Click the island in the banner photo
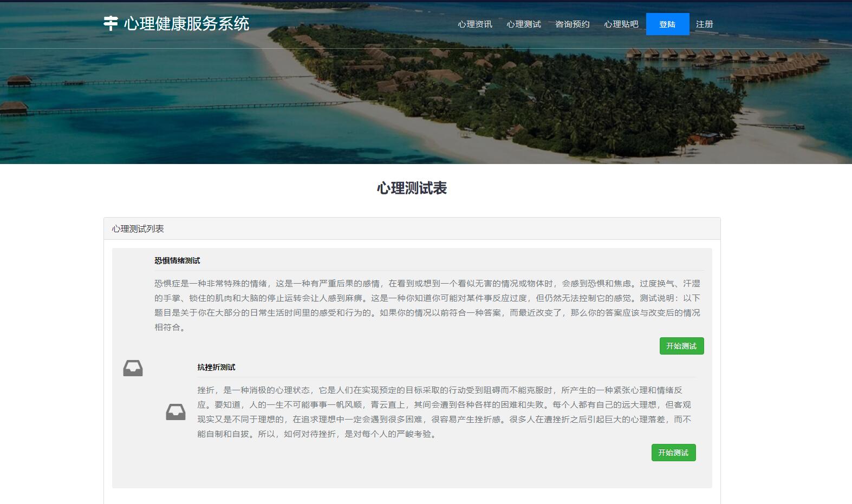852x504 pixels. click(487, 97)
